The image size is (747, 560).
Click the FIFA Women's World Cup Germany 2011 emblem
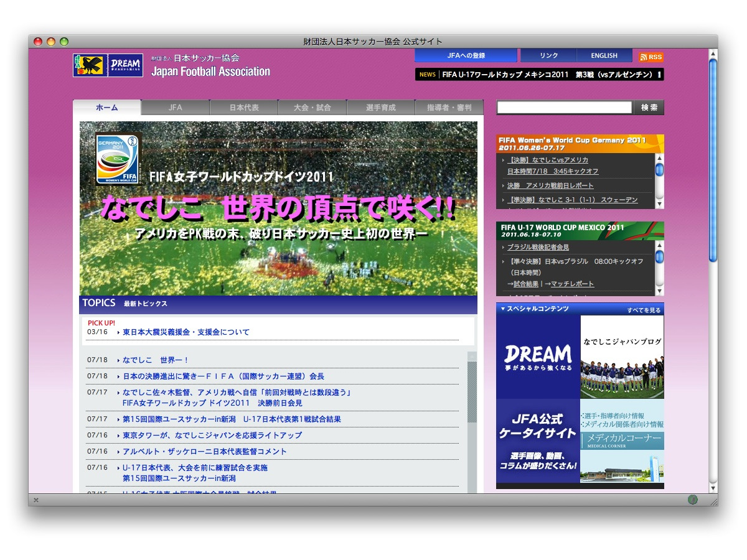(118, 159)
